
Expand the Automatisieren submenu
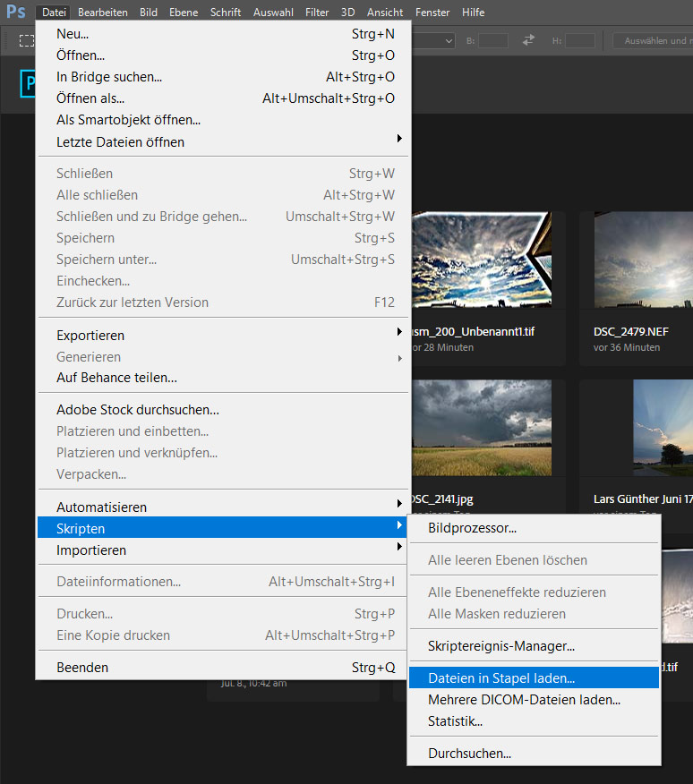[222, 507]
